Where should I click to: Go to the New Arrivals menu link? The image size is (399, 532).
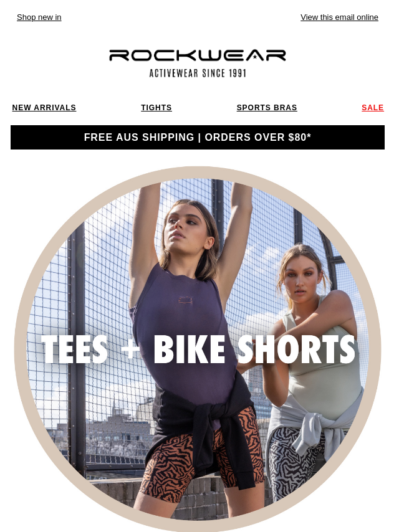44,108
